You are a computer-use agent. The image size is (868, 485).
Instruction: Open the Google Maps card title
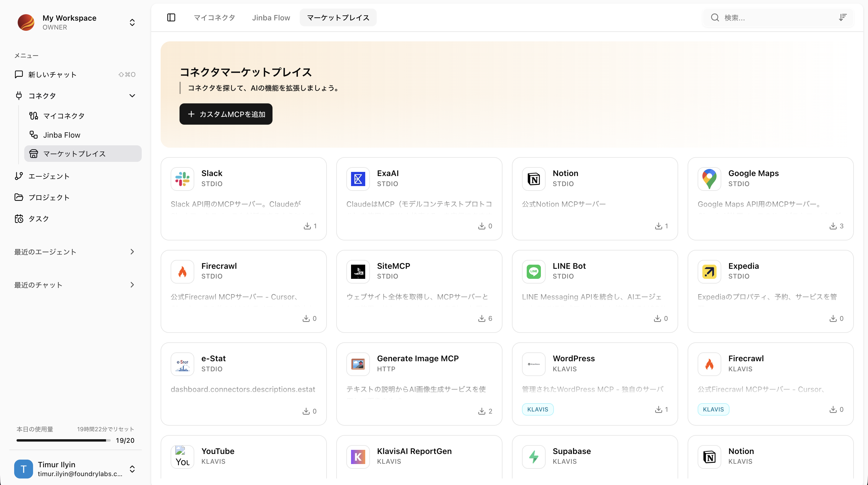(x=753, y=173)
